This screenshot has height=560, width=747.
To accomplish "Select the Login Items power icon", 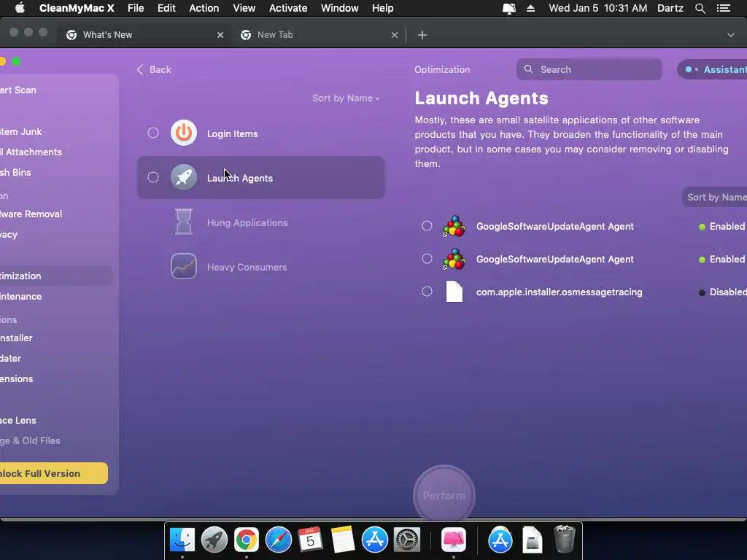I will point(183,133).
